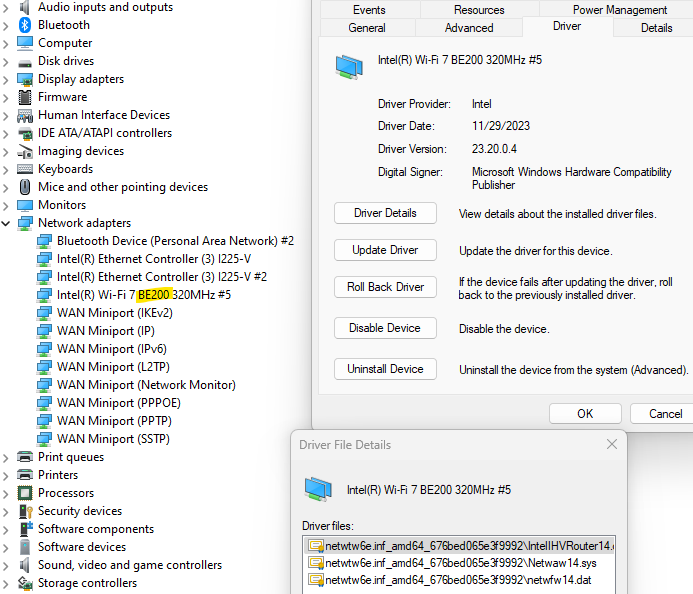Expand the Monitors node
The width and height of the screenshot is (693, 594).
(6, 206)
